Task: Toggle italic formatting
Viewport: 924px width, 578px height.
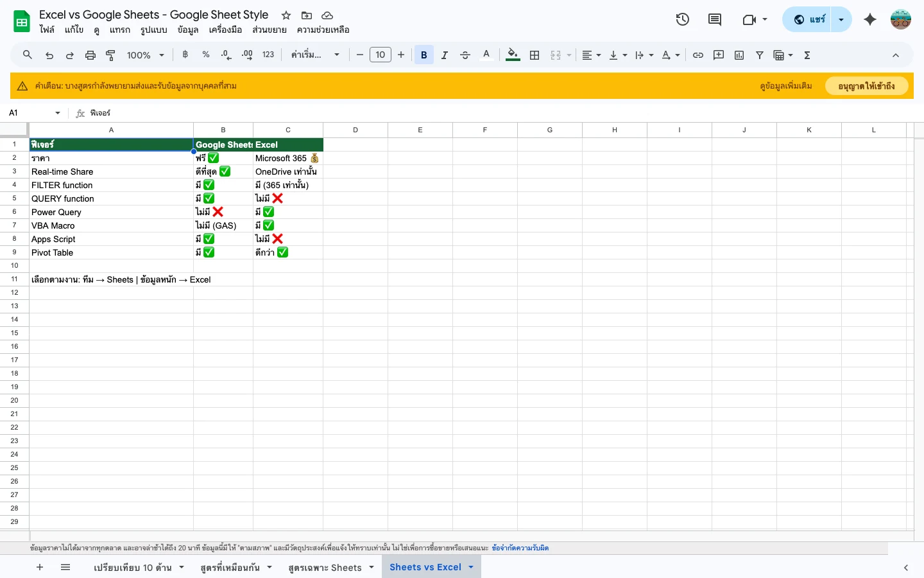Action: (x=444, y=55)
